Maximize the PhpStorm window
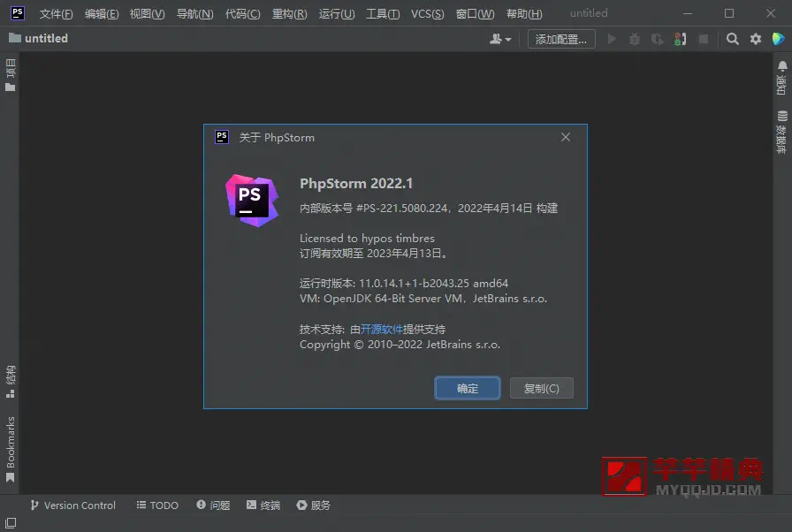This screenshot has width=792, height=532. pos(729,13)
